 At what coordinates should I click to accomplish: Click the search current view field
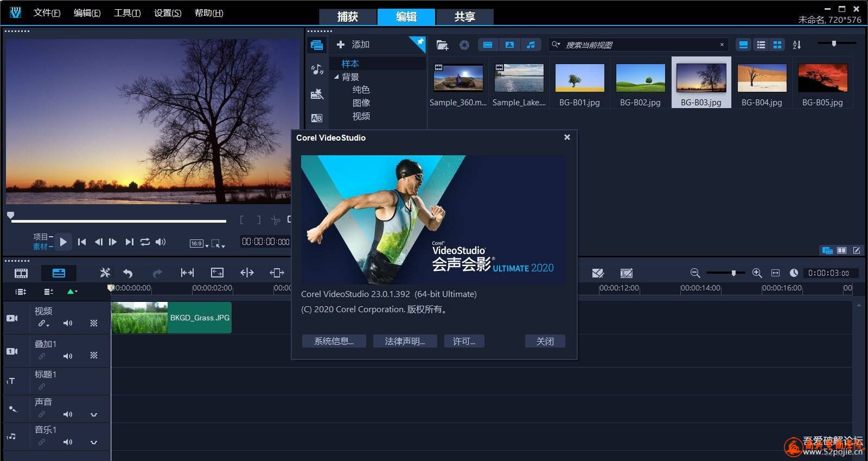[x=638, y=45]
